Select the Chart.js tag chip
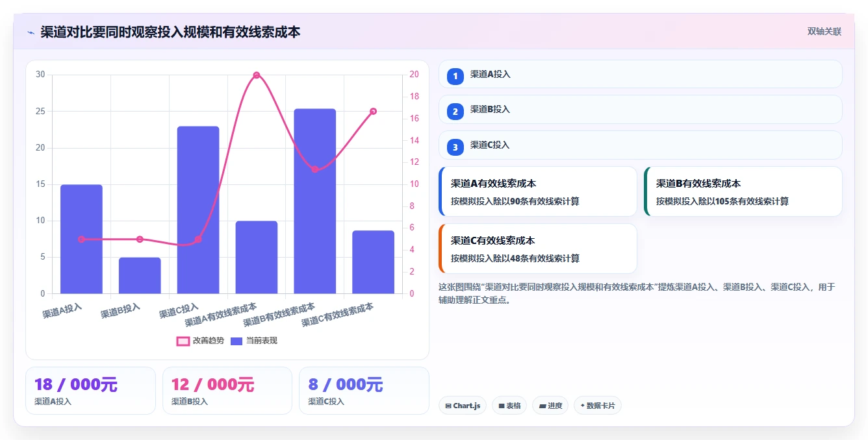The height and width of the screenshot is (440, 868). (x=463, y=406)
